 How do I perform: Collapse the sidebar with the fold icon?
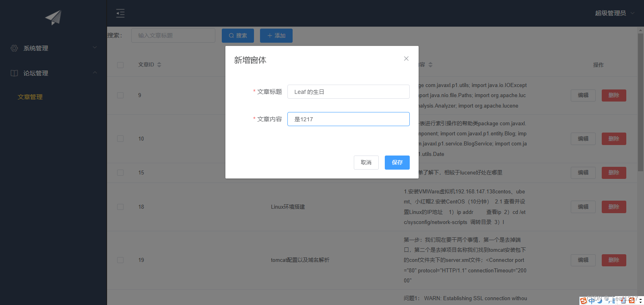(x=120, y=13)
